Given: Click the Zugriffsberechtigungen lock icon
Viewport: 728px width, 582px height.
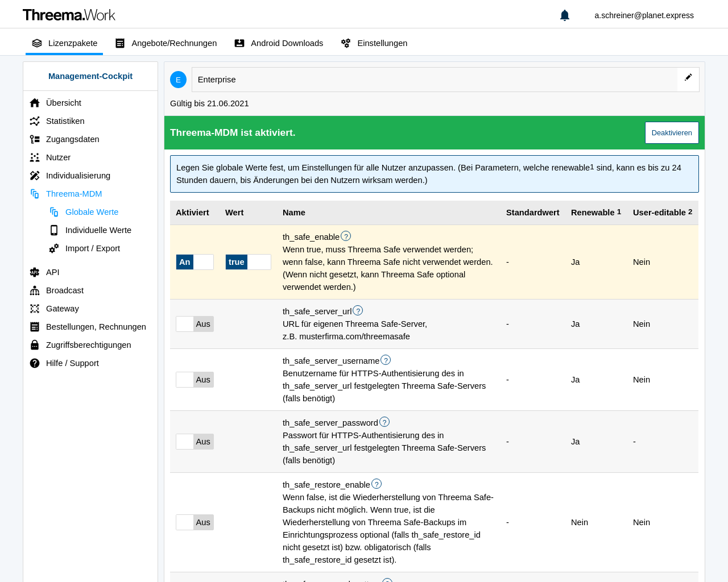Looking at the screenshot, I should coord(35,345).
